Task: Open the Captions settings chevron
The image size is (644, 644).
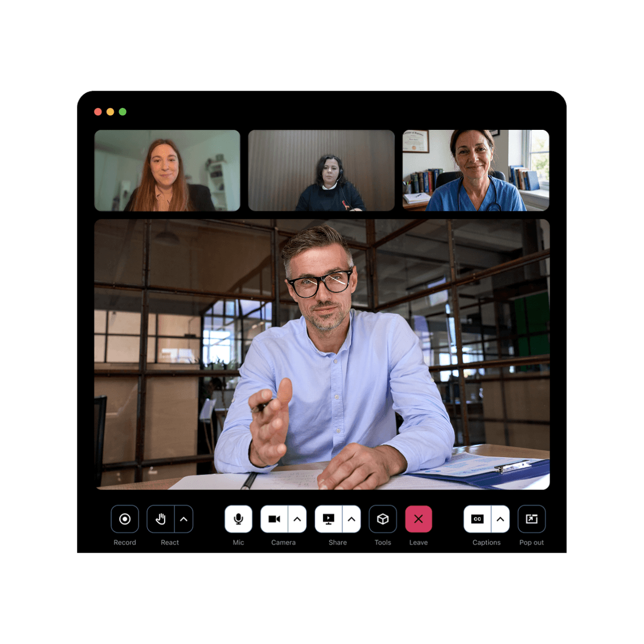Action: pyautogui.click(x=500, y=518)
